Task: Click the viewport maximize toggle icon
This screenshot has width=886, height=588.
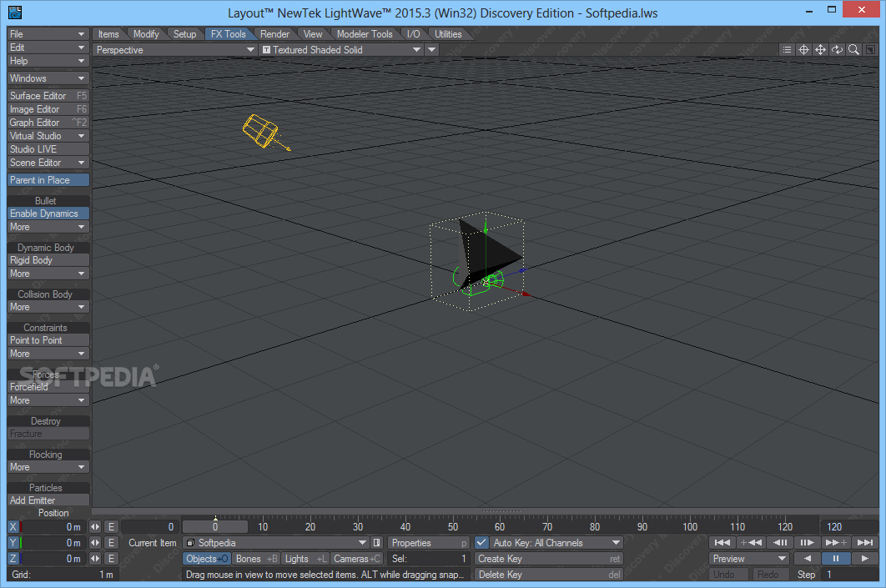Action: click(x=870, y=50)
